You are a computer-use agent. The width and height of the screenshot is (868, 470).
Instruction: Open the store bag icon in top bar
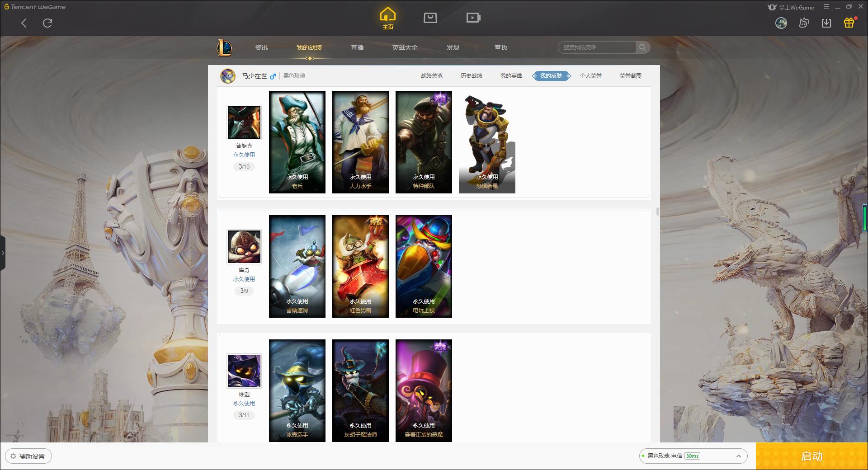pyautogui.click(x=430, y=18)
